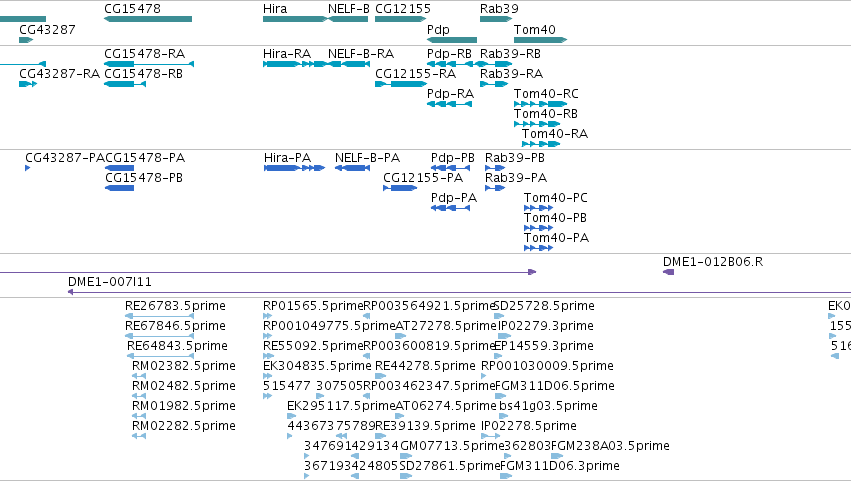Select the Pdp-PA protein label
The width and height of the screenshot is (851, 481).
coord(454,198)
